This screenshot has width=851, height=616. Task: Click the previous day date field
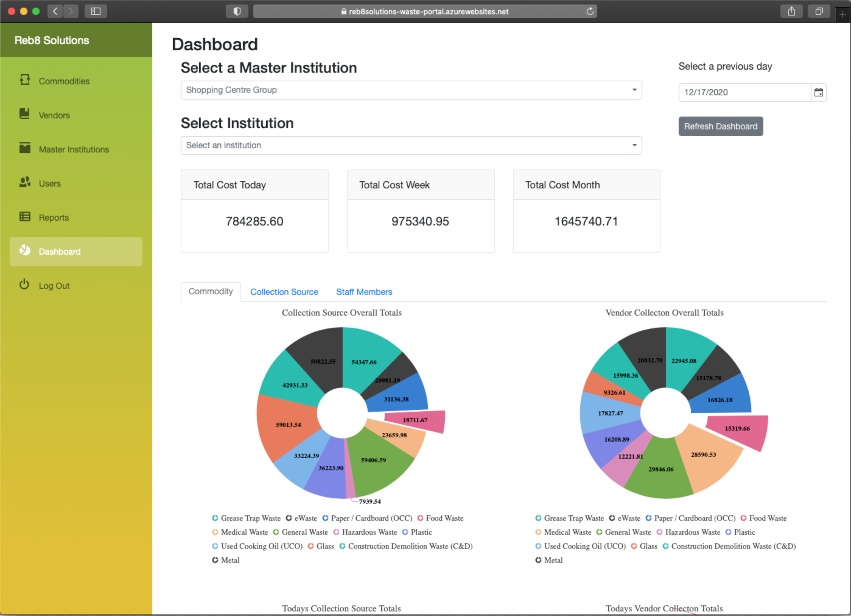(744, 92)
